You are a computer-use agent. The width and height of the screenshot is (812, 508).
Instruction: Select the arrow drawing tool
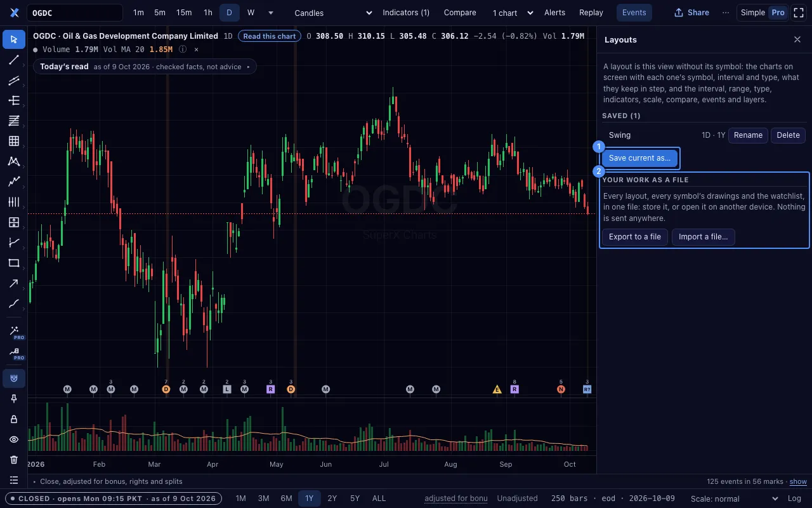14,284
